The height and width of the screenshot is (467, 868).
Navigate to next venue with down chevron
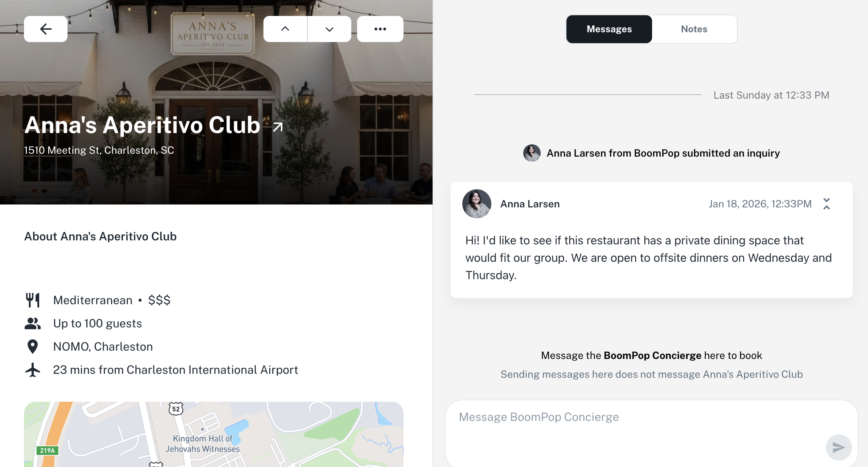pyautogui.click(x=329, y=29)
